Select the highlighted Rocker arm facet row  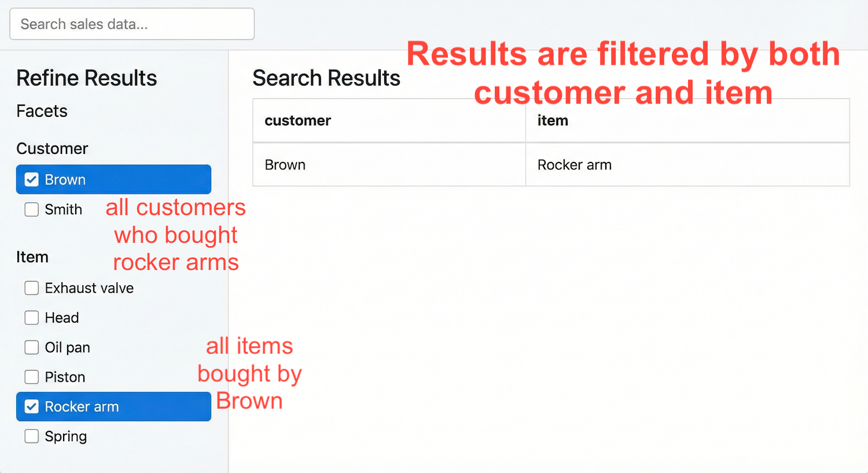coord(113,407)
